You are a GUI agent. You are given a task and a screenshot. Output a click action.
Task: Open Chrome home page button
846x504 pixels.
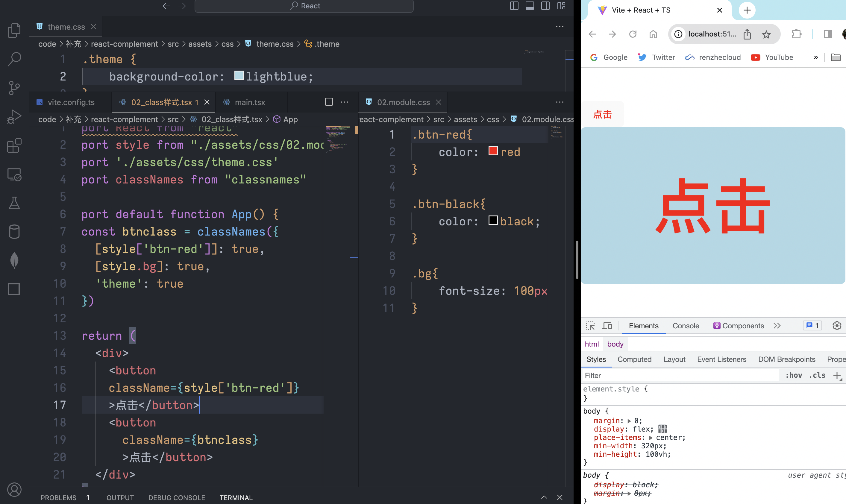tap(653, 34)
